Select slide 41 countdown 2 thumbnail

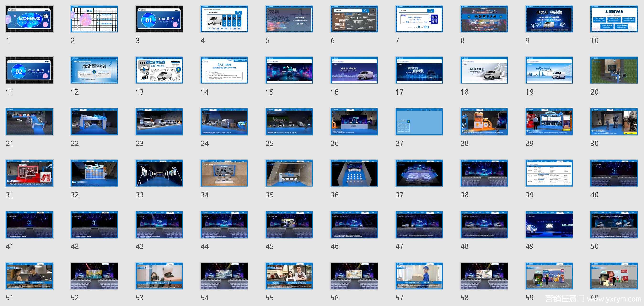click(29, 225)
